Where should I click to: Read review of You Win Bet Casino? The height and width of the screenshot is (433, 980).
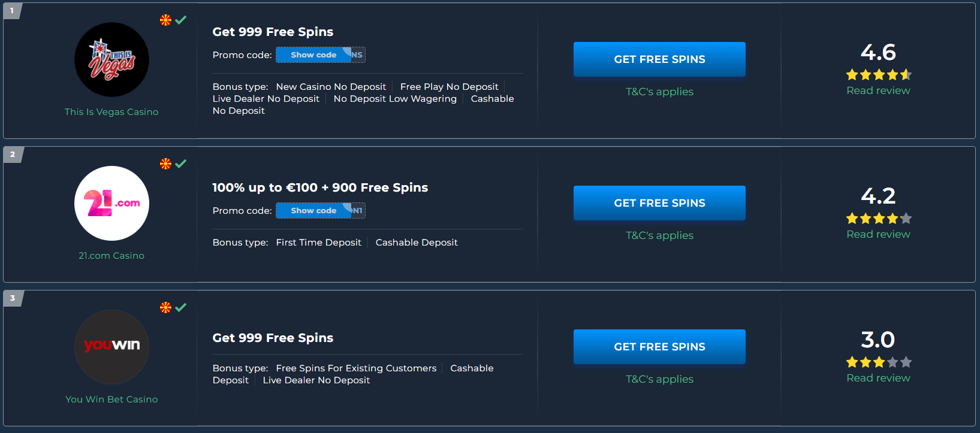[878, 378]
